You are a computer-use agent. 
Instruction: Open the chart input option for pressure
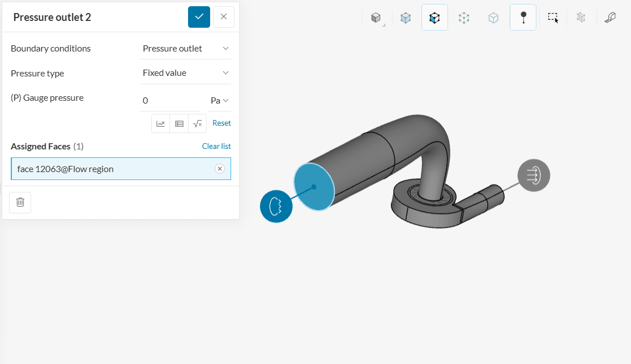pos(161,123)
